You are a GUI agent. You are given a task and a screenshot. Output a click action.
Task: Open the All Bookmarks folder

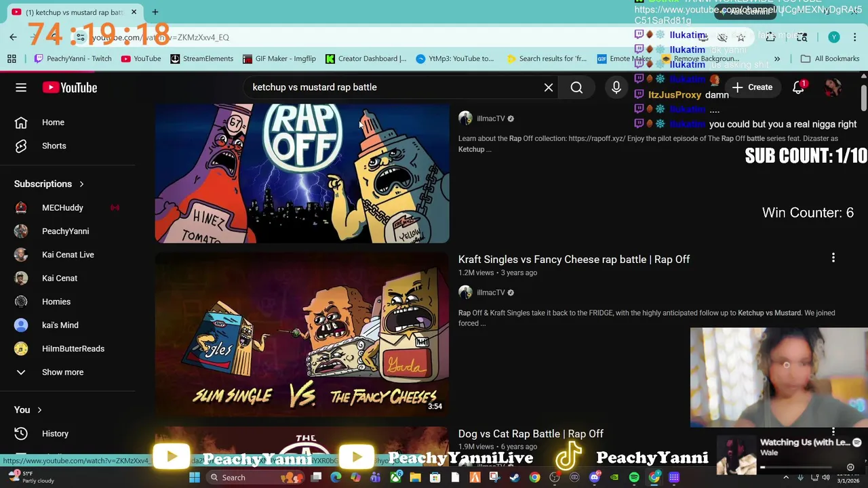click(x=830, y=59)
